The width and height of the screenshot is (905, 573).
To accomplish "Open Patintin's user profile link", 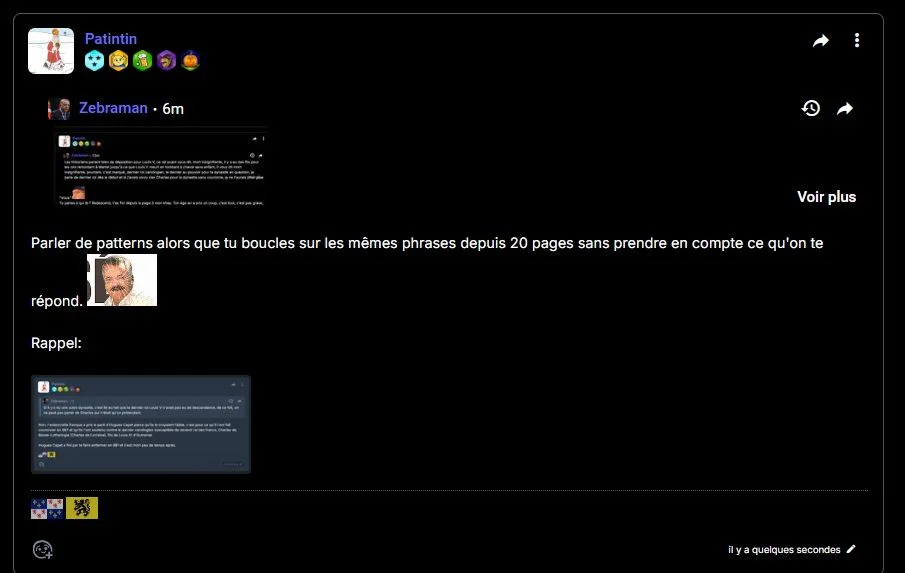I will (111, 39).
